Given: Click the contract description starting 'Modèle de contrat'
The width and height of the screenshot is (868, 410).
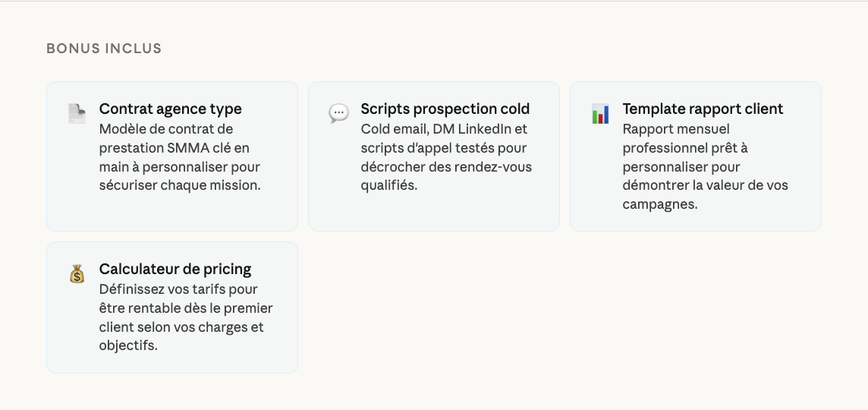Looking at the screenshot, I should [x=180, y=157].
